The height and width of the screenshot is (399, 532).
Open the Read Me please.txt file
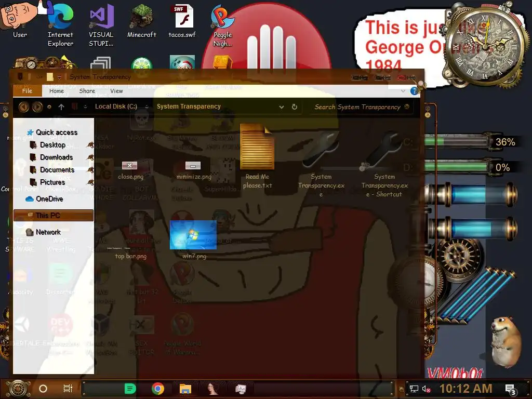[257, 156]
